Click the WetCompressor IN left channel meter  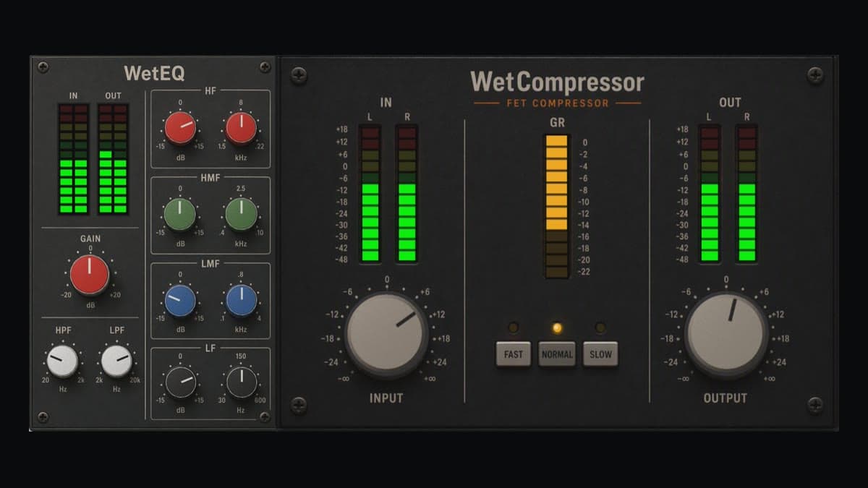point(370,193)
